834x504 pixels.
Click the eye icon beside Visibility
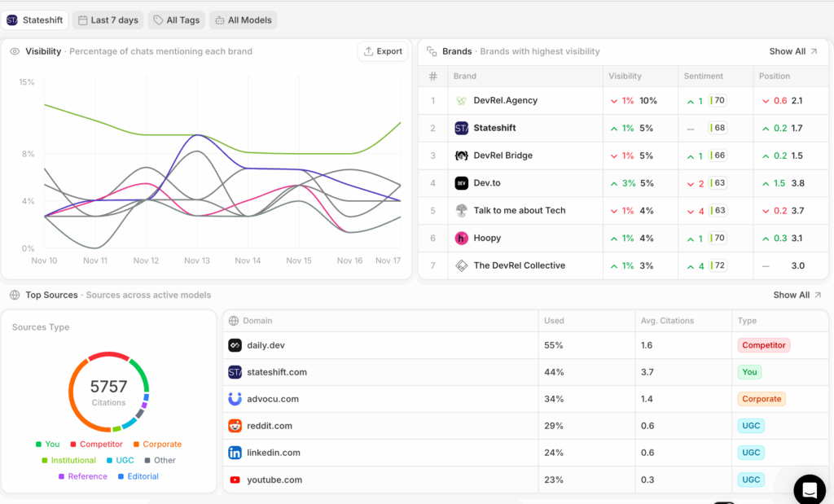[14, 50]
